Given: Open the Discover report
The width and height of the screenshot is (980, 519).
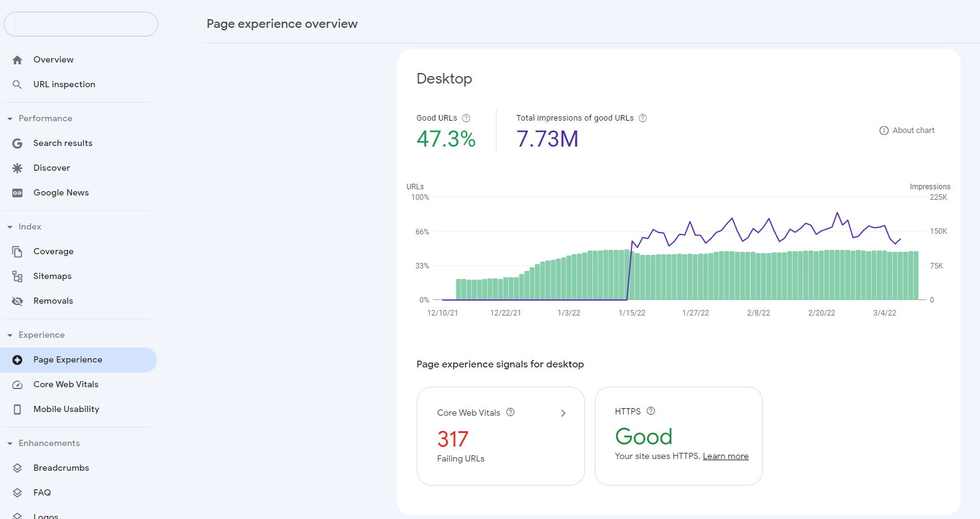Looking at the screenshot, I should [x=79, y=168].
